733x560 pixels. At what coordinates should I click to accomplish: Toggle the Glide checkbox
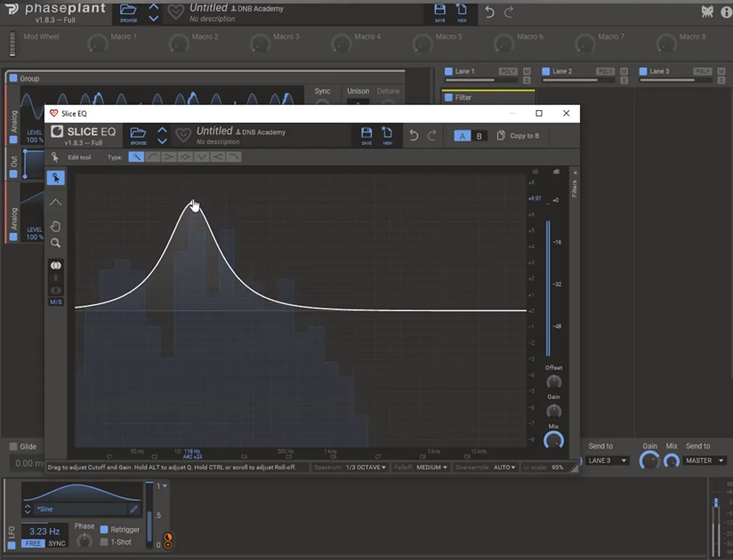click(13, 447)
